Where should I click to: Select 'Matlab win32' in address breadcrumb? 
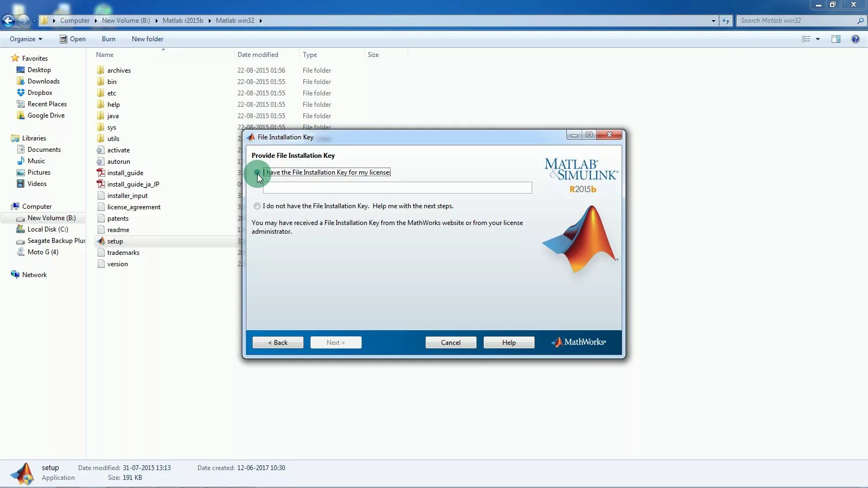235,21
